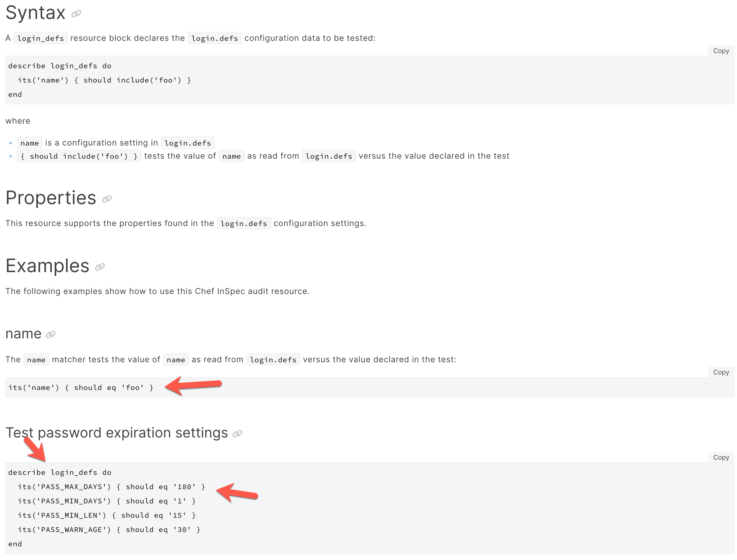The width and height of the screenshot is (737, 560).
Task: Click the its('name') should eq 'foo' code line
Action: pos(81,388)
